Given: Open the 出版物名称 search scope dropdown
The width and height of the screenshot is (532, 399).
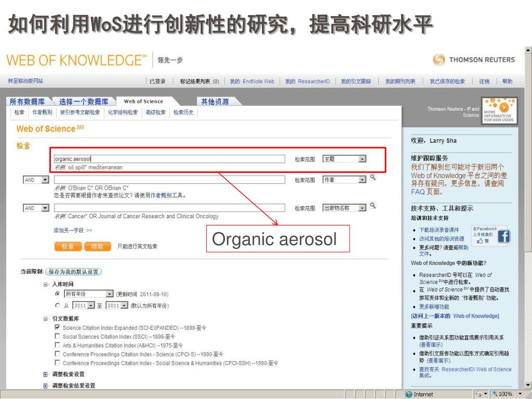Looking at the screenshot, I should click(x=344, y=208).
